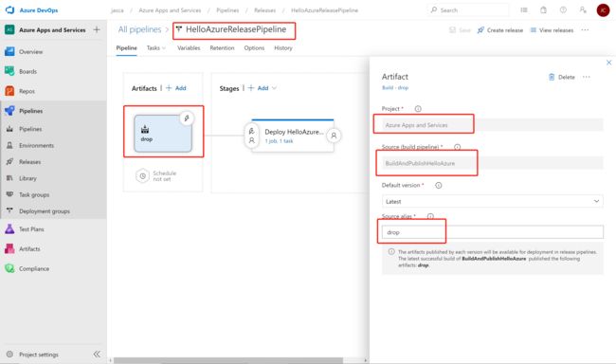Add a new stage
This screenshot has height=364, width=616.
click(258, 88)
